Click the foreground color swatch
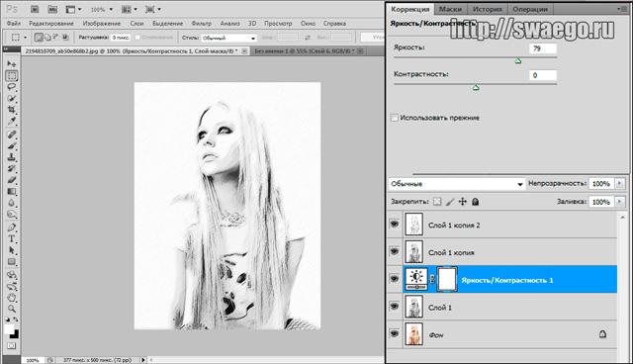This screenshot has height=364, width=633. (9, 329)
